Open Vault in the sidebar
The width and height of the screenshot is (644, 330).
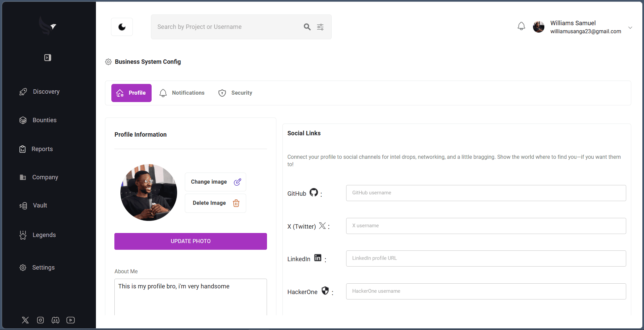pyautogui.click(x=33, y=205)
